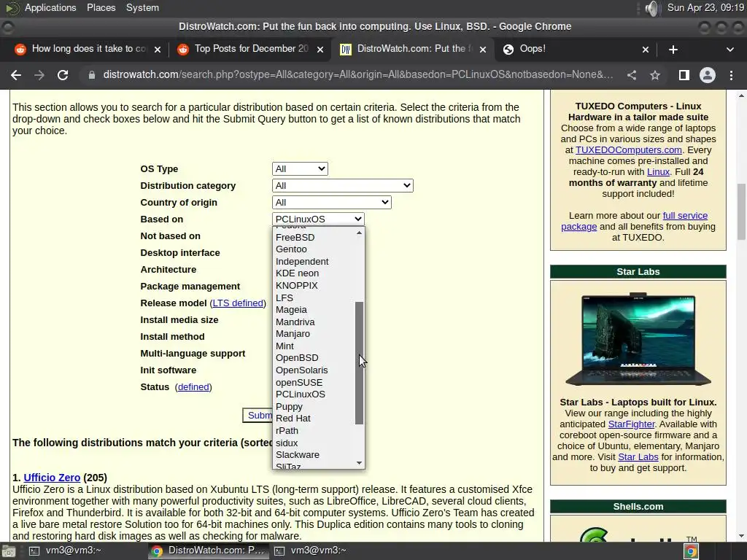Open Chrome profile avatar menu
Screen dimensions: 747x560
tap(708, 75)
